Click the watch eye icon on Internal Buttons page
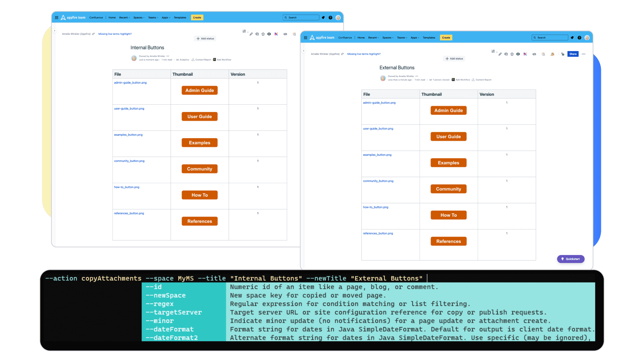The image size is (644, 363). 269,34
